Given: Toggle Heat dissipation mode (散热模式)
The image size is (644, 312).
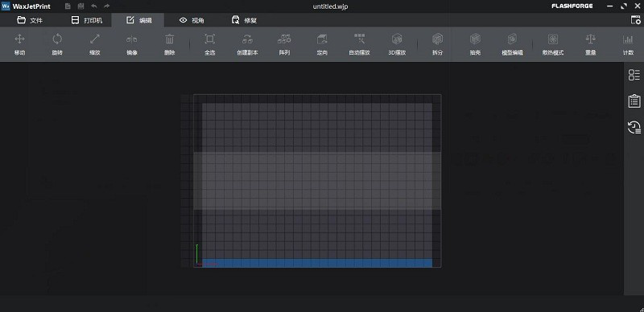Looking at the screenshot, I should 553,44.
